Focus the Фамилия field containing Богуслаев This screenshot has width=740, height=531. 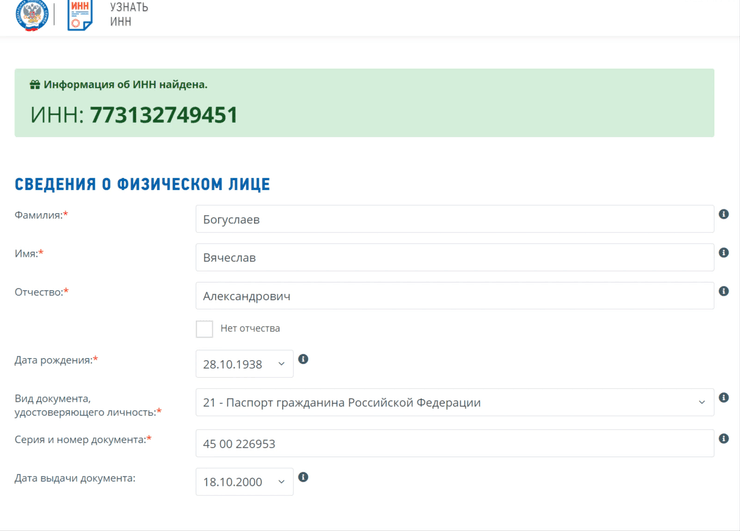[454, 219]
